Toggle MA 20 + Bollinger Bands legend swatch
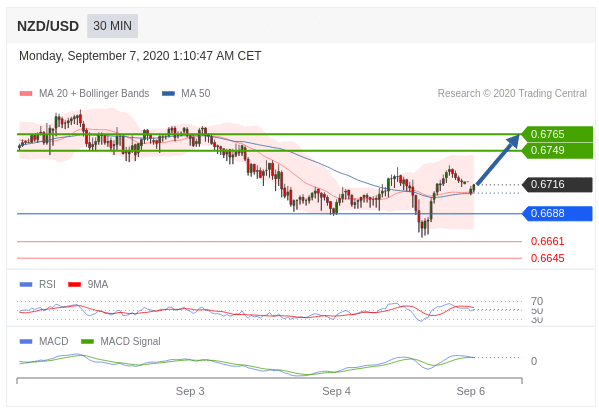Image resolution: width=599 pixels, height=413 pixels. click(x=26, y=94)
